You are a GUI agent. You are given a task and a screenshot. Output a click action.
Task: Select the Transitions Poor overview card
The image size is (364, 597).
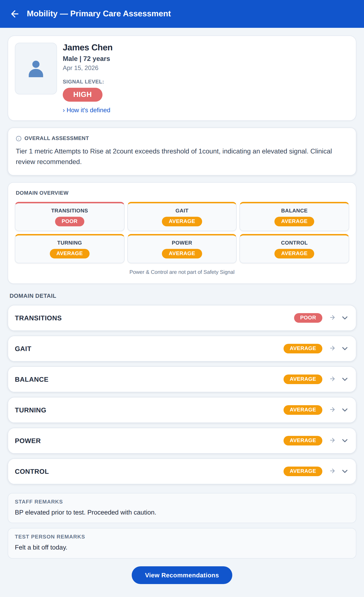(x=70, y=216)
